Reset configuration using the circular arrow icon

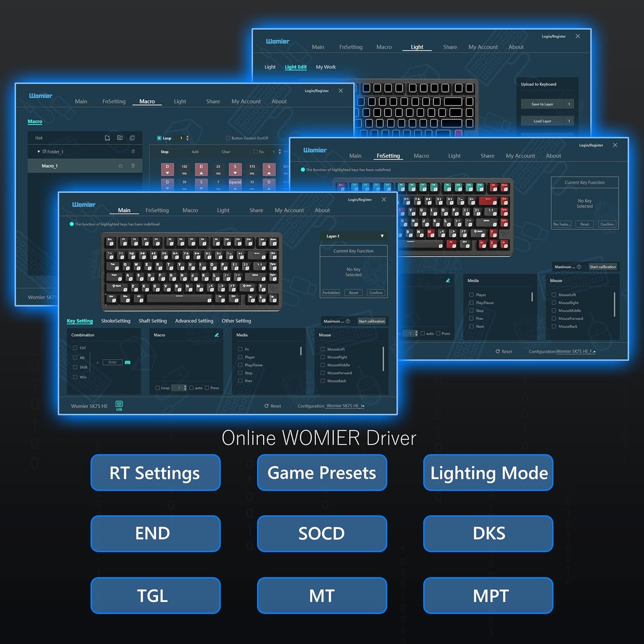pos(267,406)
